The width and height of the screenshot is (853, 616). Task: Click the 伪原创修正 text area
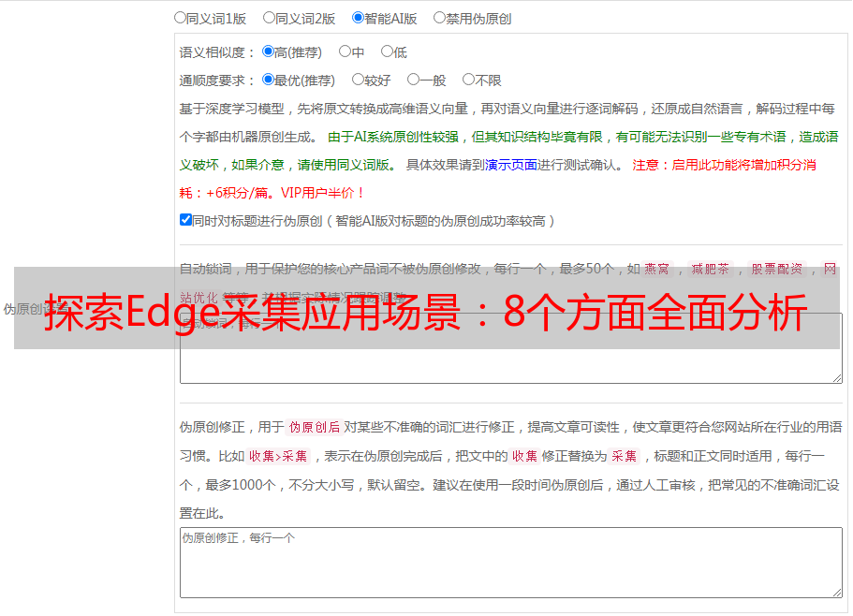point(511,563)
